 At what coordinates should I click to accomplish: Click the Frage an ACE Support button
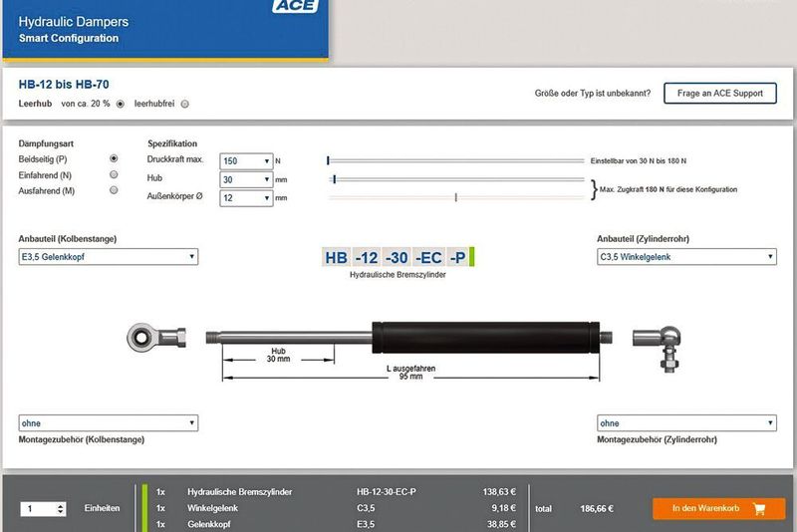click(x=720, y=93)
